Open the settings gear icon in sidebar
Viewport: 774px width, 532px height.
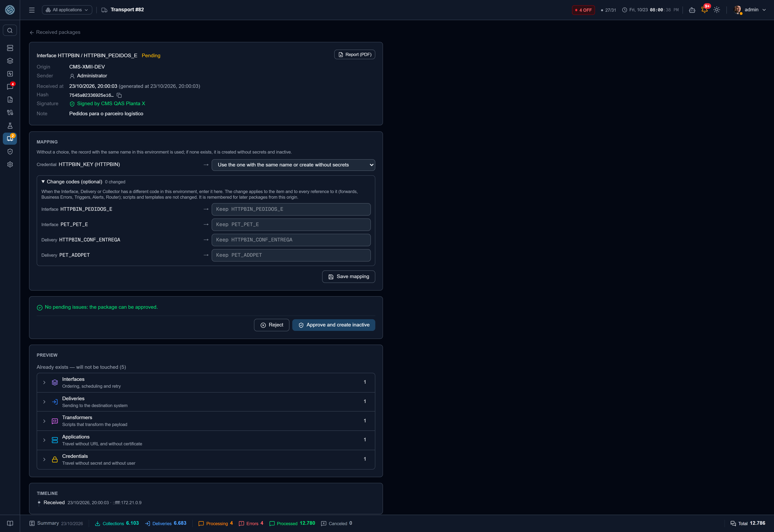pos(10,165)
